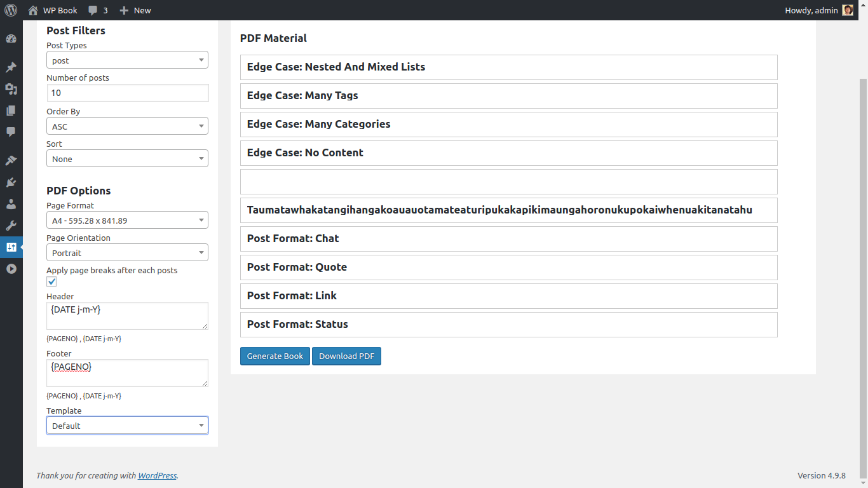
Task: Open the Tools wrench icon
Action: pos(11,226)
